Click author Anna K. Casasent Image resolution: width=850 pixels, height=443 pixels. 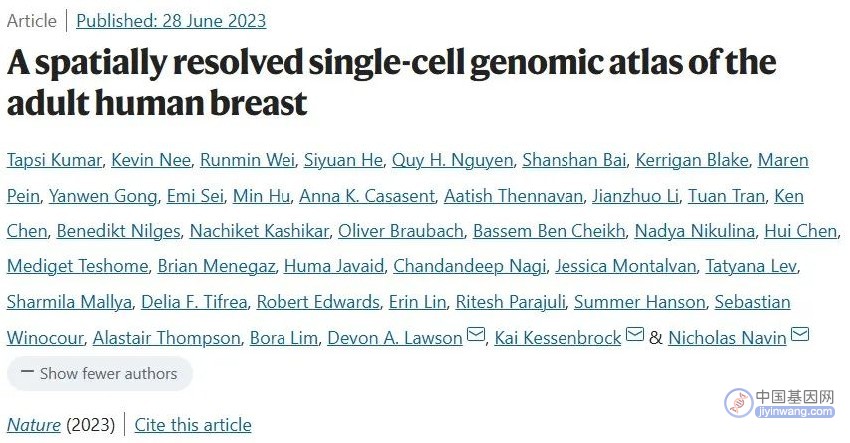coord(367,196)
